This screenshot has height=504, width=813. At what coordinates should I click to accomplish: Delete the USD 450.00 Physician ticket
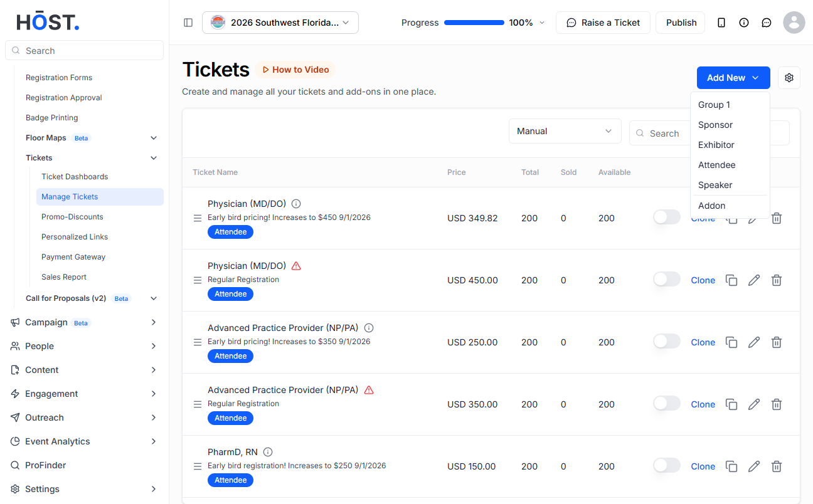coord(777,280)
